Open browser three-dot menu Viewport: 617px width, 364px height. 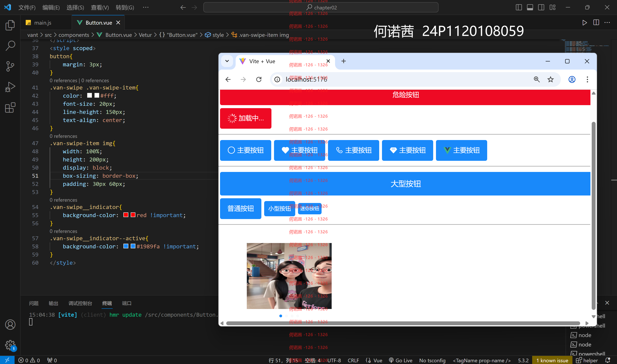click(587, 79)
